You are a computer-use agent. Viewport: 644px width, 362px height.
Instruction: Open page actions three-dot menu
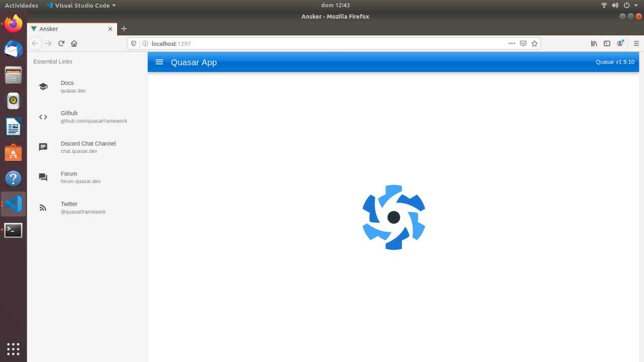point(512,44)
